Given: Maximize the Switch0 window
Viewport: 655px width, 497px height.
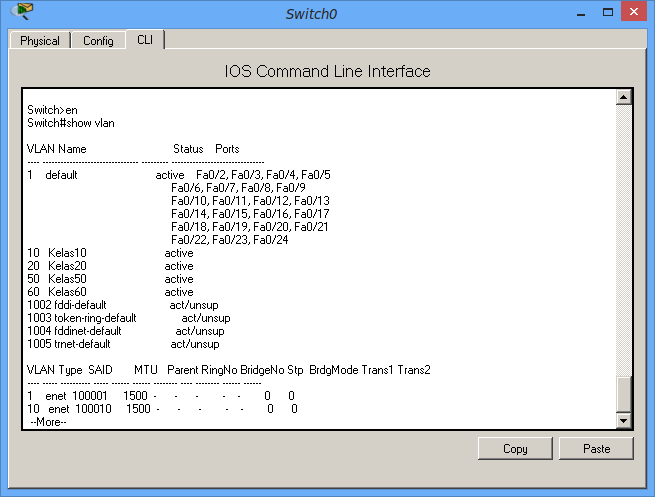Looking at the screenshot, I should click(x=608, y=12).
